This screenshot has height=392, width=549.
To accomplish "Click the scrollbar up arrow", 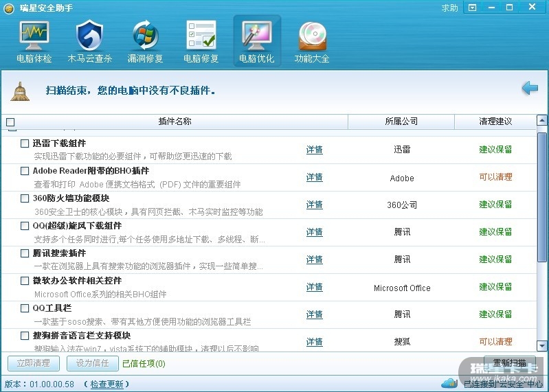I will pos(542,121).
